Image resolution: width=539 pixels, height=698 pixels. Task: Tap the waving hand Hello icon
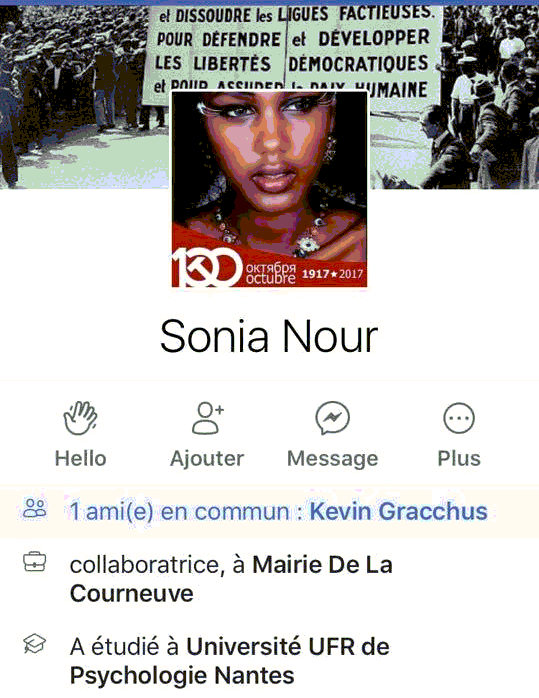pos(80,418)
